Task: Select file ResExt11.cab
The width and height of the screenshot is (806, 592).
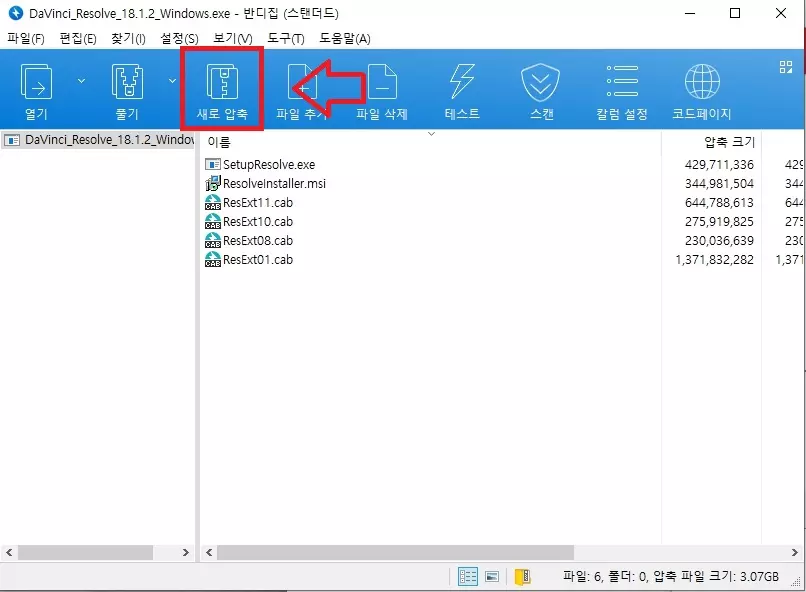Action: [258, 202]
